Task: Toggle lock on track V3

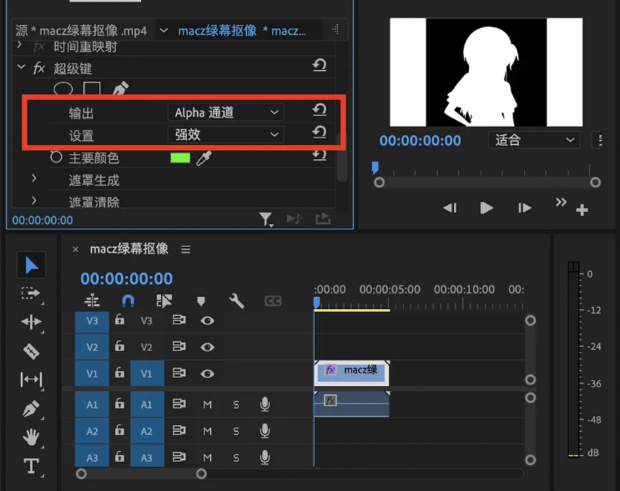Action: pyautogui.click(x=119, y=319)
